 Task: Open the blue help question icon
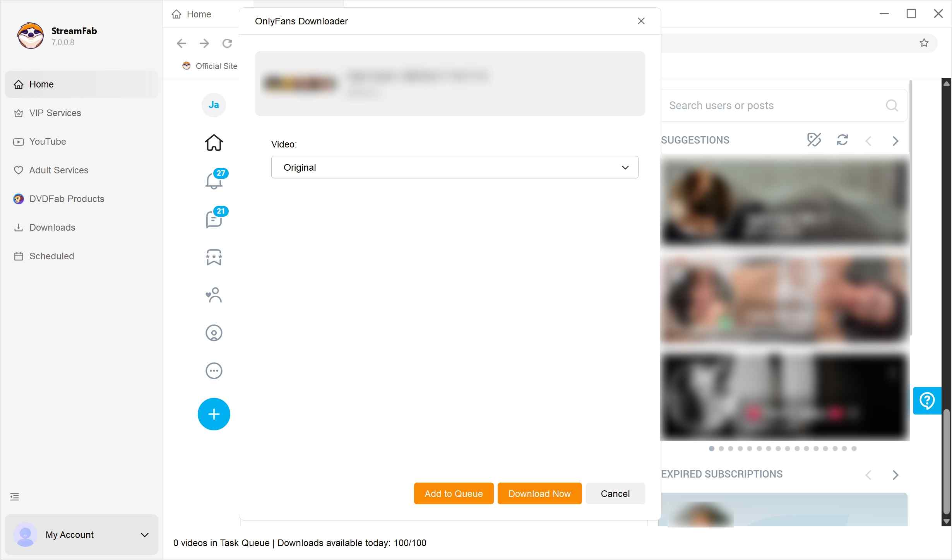[926, 401]
